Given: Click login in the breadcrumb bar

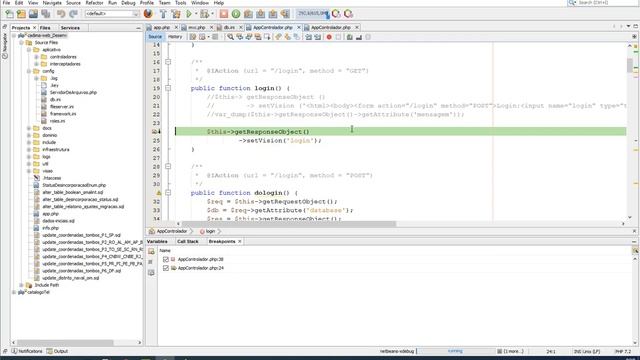Looking at the screenshot, I should [x=210, y=231].
